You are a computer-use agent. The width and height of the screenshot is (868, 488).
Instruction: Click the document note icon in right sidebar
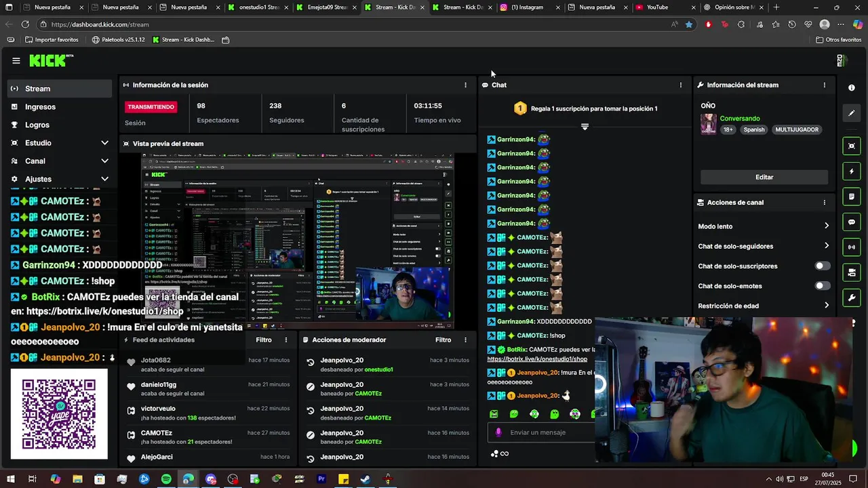[852, 197]
